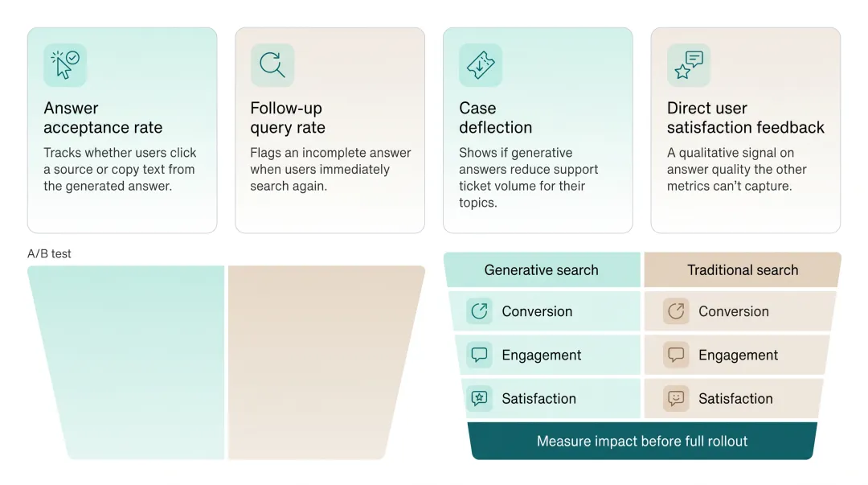The height and width of the screenshot is (485, 868).
Task: Select the Traditional search column header
Action: (x=743, y=270)
